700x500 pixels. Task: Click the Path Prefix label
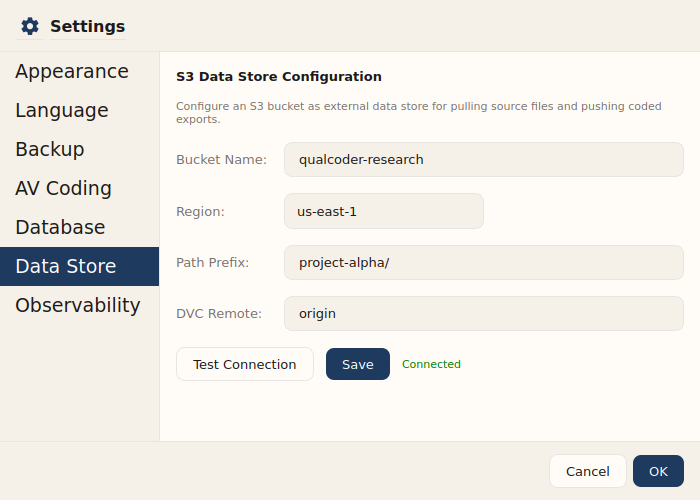click(x=212, y=262)
